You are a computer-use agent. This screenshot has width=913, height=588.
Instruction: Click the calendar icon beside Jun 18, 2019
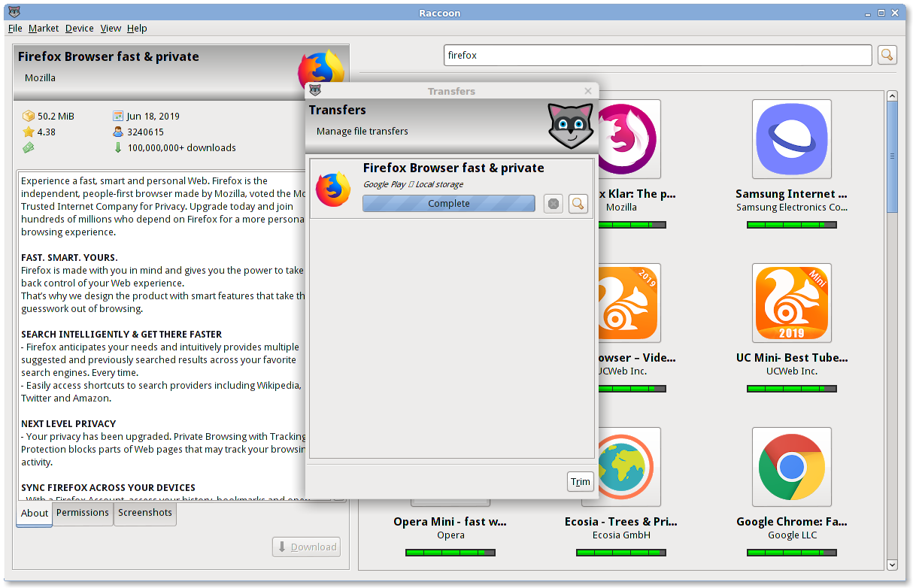[x=118, y=116]
